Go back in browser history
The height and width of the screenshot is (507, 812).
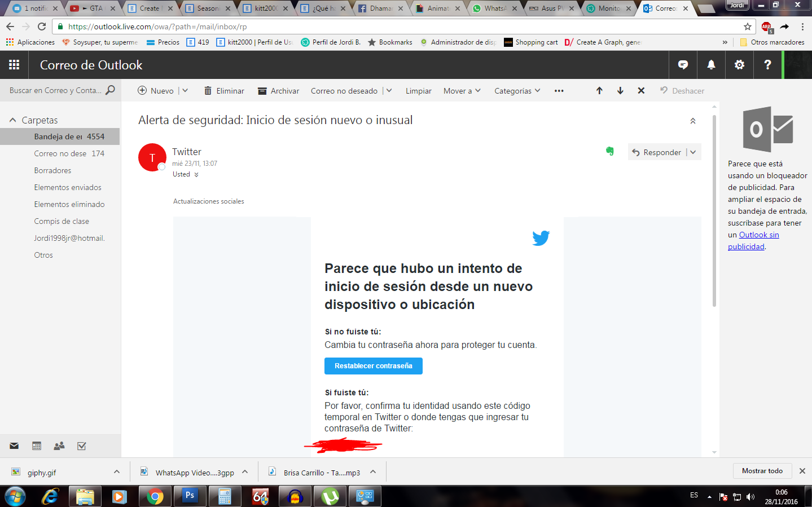(x=10, y=27)
